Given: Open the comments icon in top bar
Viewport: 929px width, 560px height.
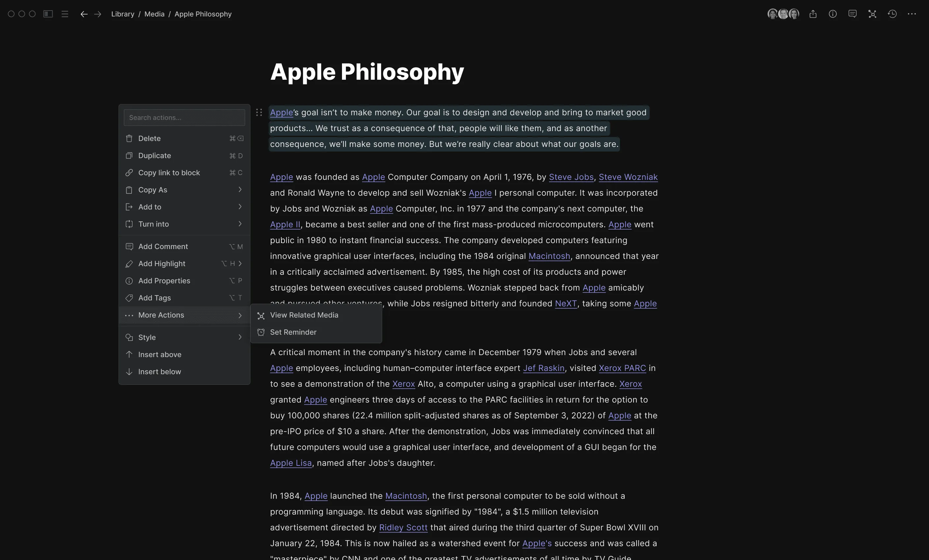Looking at the screenshot, I should (853, 14).
